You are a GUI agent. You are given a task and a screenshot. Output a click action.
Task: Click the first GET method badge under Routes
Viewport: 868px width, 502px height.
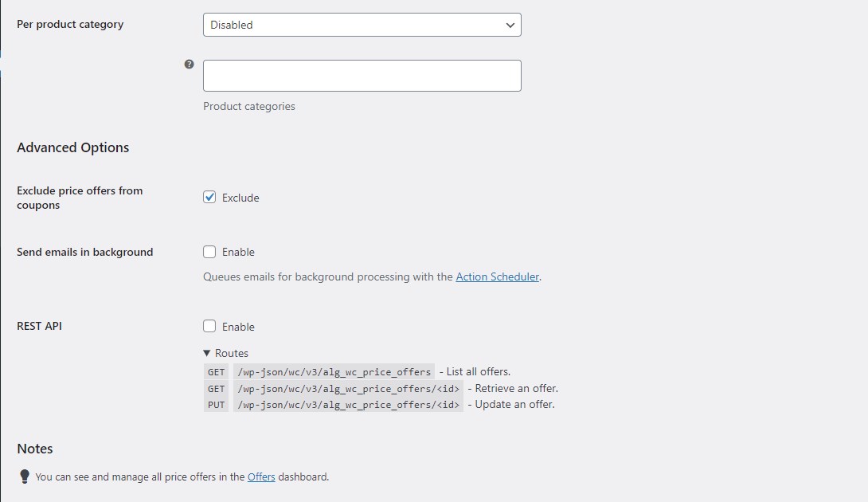pos(216,372)
